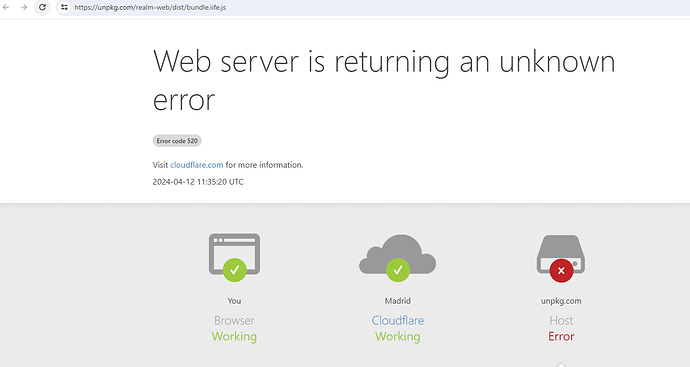Click the browser forward arrow
Image resolution: width=690 pixels, height=367 pixels.
click(24, 7)
